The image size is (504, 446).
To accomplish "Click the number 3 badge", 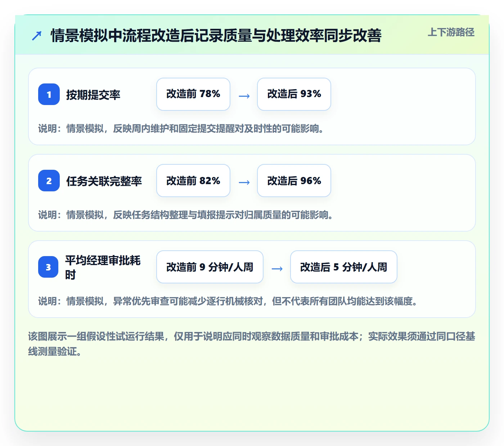I will point(48,267).
